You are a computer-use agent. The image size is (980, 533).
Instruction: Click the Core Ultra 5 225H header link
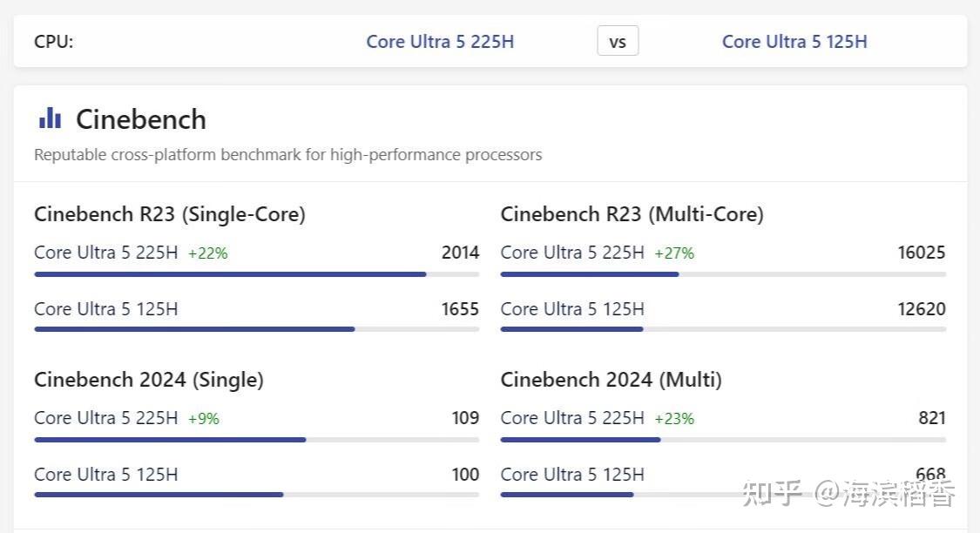440,42
